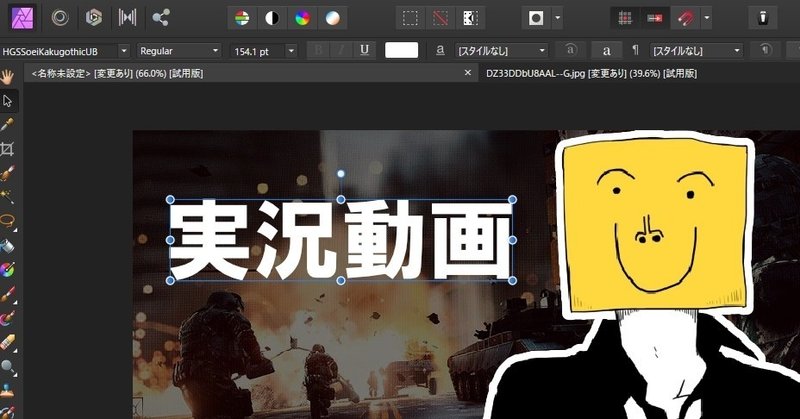
Task: Close the <名称未設定> document tab
Action: [467, 73]
